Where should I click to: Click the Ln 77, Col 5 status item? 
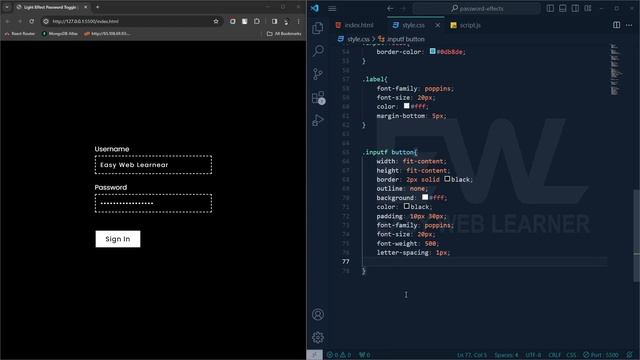pos(472,355)
